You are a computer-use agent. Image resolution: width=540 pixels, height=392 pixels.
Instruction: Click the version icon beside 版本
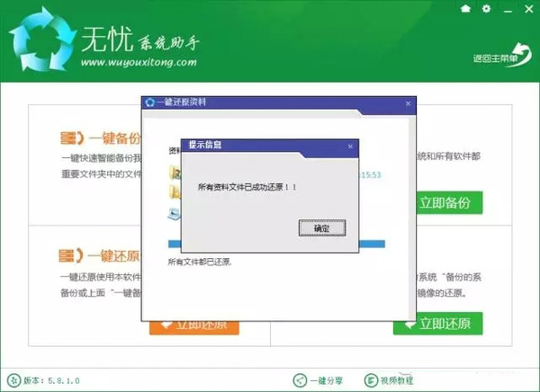pos(14,380)
